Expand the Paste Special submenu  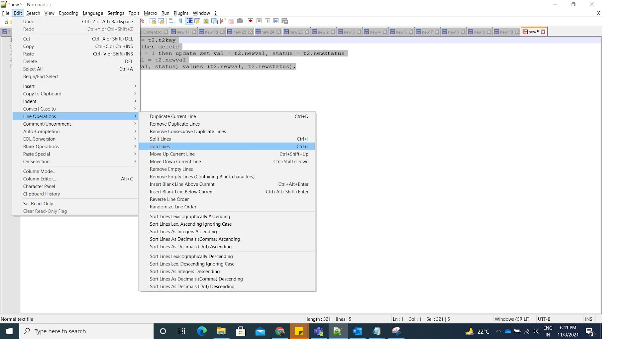point(36,154)
